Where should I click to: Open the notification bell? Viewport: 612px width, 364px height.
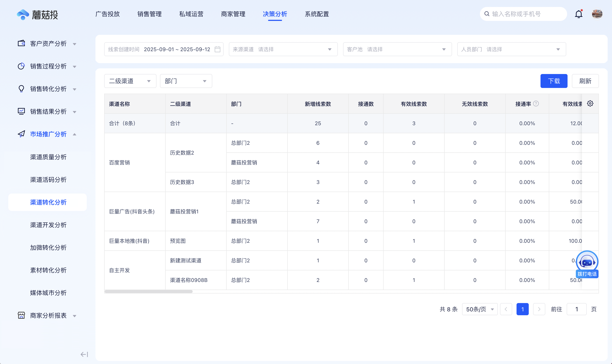579,14
